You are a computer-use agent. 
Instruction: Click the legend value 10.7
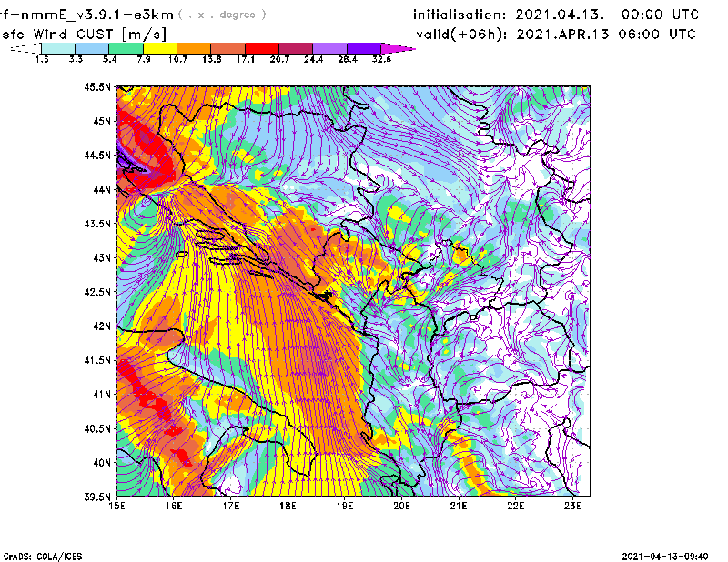pyautogui.click(x=177, y=59)
